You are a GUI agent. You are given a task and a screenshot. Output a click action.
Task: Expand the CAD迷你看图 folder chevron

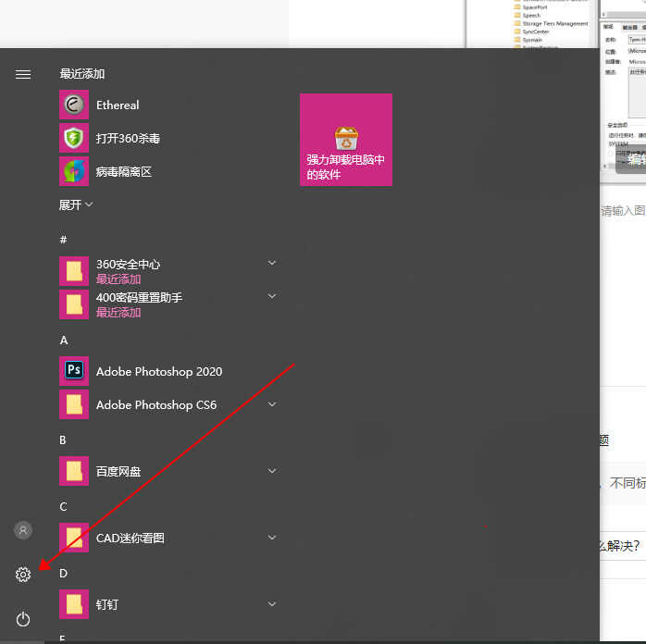pyautogui.click(x=272, y=538)
